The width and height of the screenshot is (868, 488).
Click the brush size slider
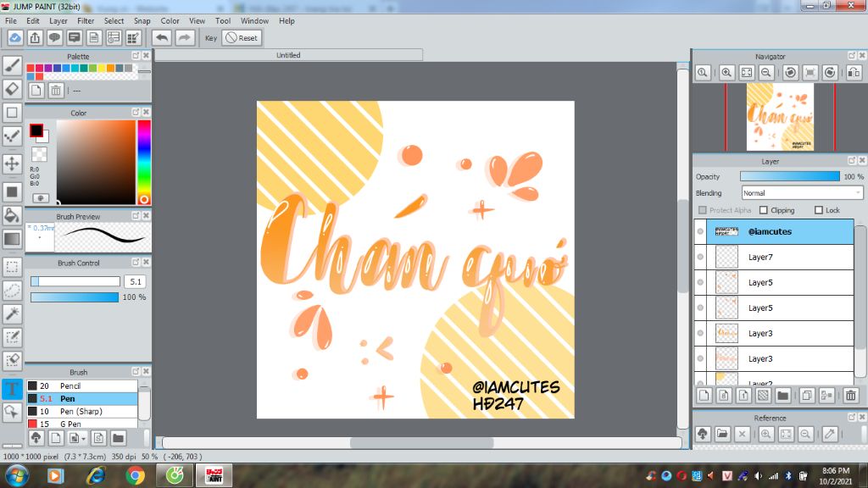(x=75, y=281)
